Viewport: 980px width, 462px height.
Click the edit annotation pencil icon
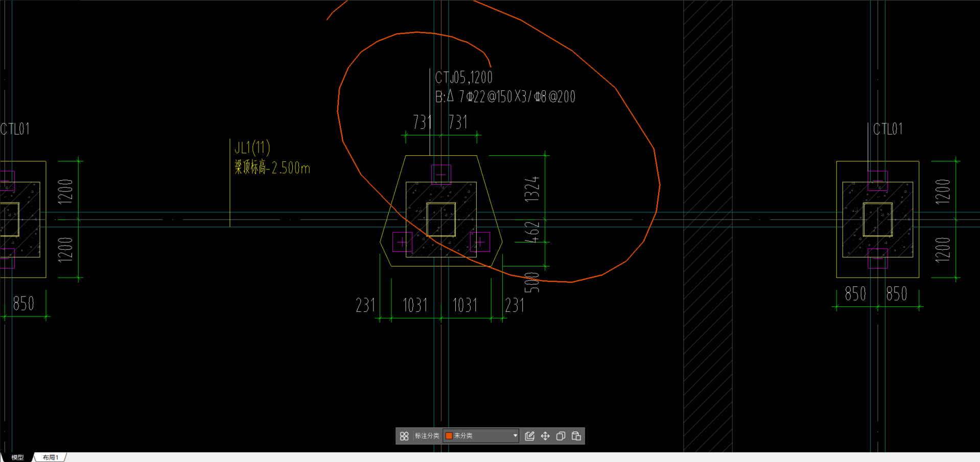point(530,436)
